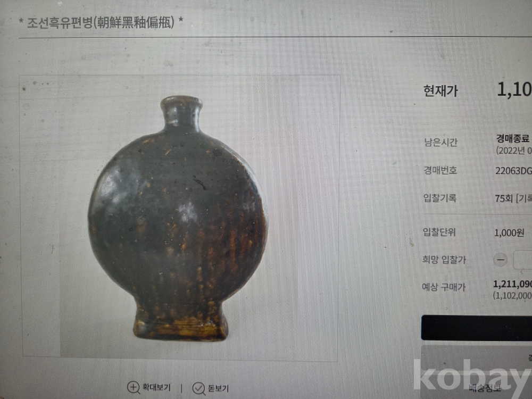
Task: Open the 배송정보 tab
Action: click(x=484, y=388)
